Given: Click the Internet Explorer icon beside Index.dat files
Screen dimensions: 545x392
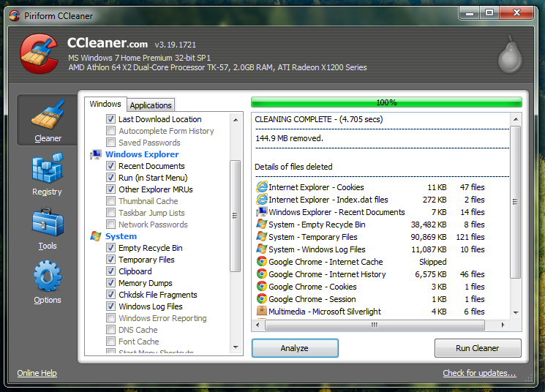Looking at the screenshot, I should click(x=261, y=200).
